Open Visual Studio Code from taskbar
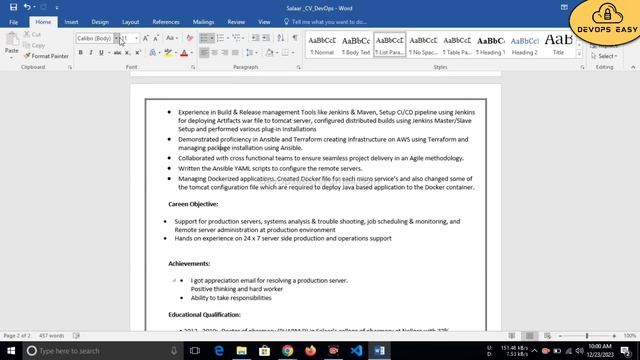640x360 pixels. pyautogui.click(x=356, y=351)
